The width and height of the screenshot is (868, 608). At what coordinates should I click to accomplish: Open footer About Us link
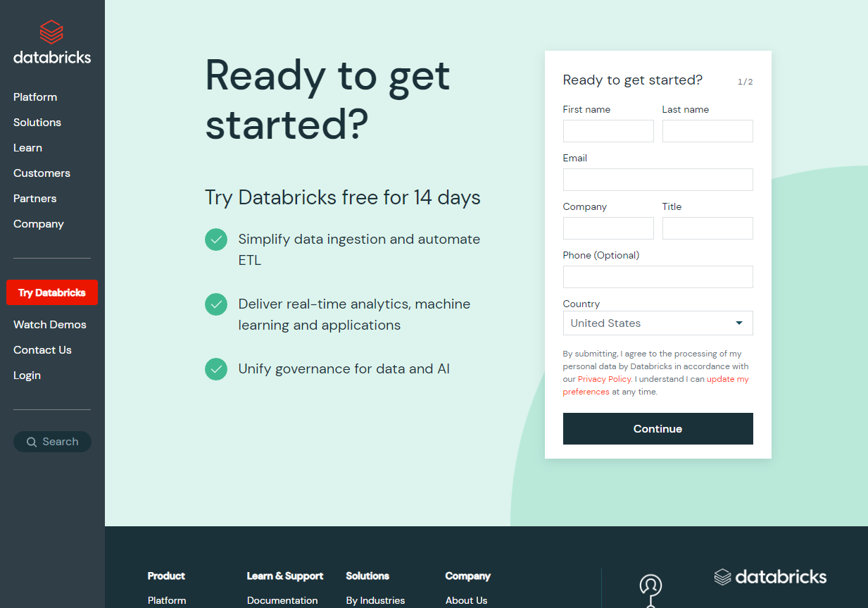466,601
